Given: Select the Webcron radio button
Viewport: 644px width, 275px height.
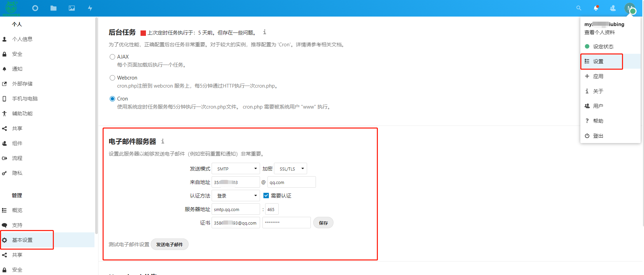Looking at the screenshot, I should [112, 78].
